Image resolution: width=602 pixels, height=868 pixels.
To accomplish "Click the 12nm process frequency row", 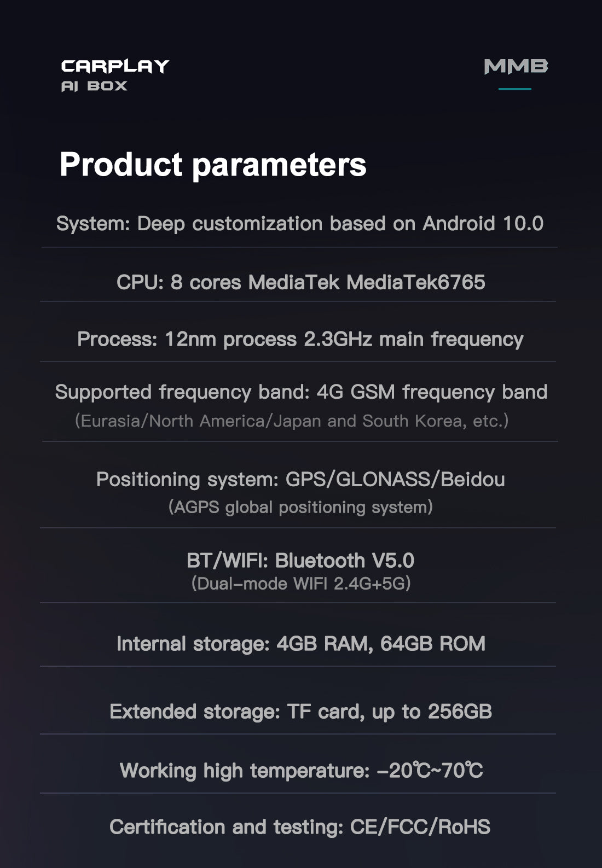I will tap(300, 339).
